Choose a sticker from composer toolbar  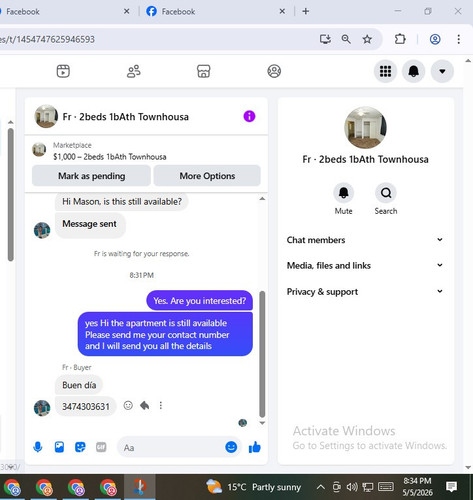pyautogui.click(x=80, y=447)
